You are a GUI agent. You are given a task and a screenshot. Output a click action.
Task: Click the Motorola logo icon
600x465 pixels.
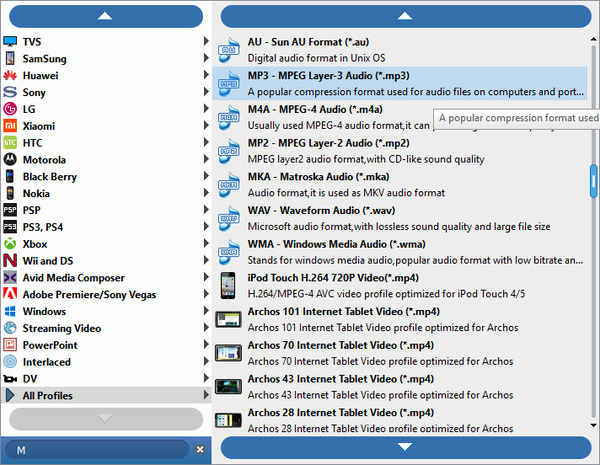10,159
